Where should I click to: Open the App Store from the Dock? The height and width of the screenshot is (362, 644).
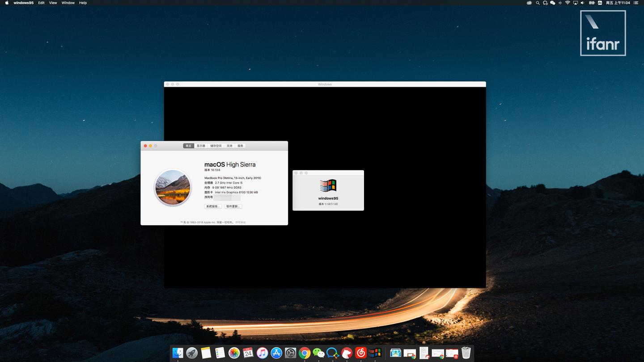tap(276, 353)
